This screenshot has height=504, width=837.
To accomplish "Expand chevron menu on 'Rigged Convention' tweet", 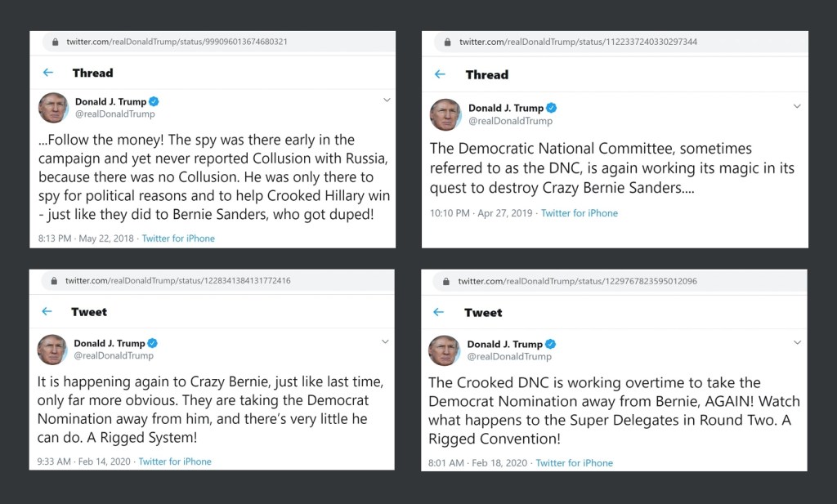I will click(797, 342).
